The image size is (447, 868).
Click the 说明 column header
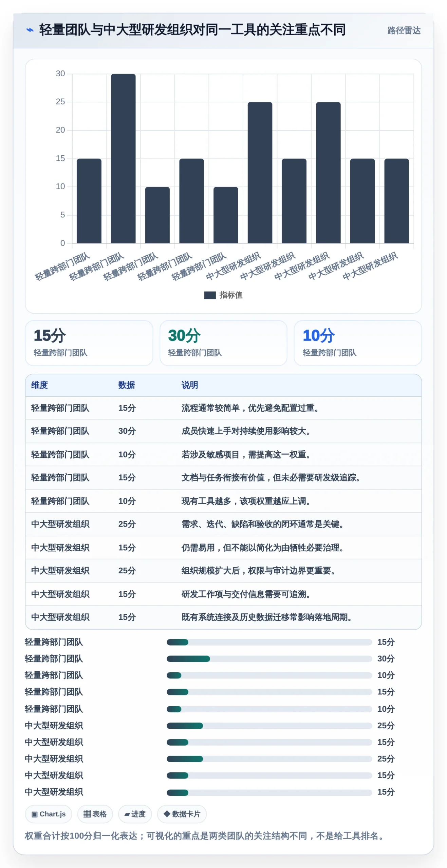(190, 385)
